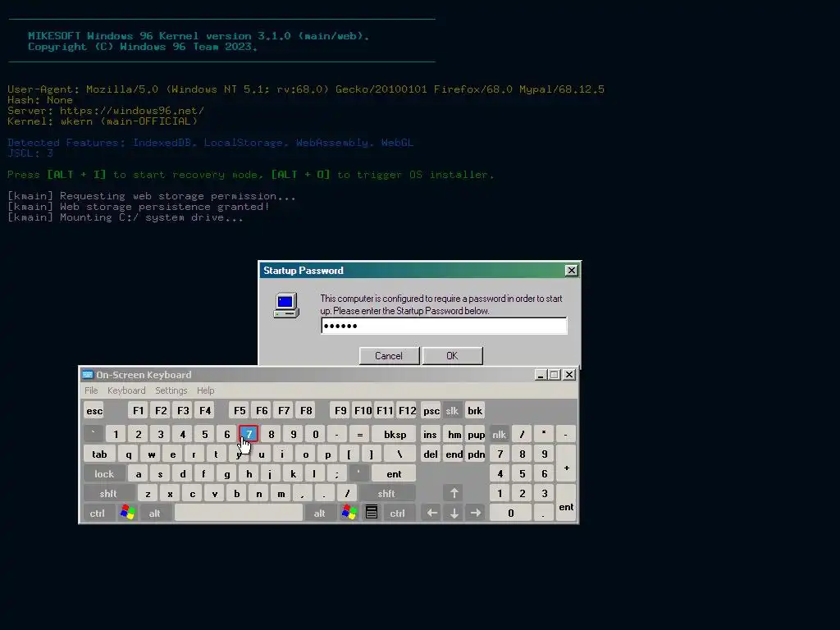The image size is (840, 630).
Task: Click the up arrow key
Action: tap(454, 493)
